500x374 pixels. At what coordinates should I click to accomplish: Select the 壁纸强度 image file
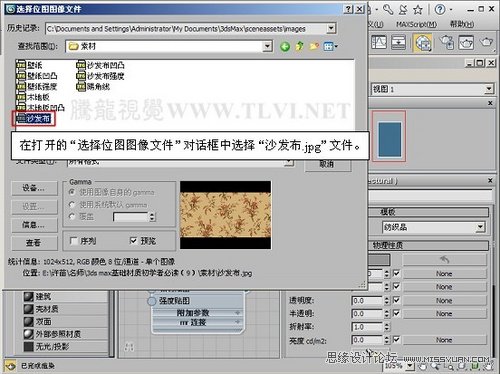pyautogui.click(x=37, y=86)
